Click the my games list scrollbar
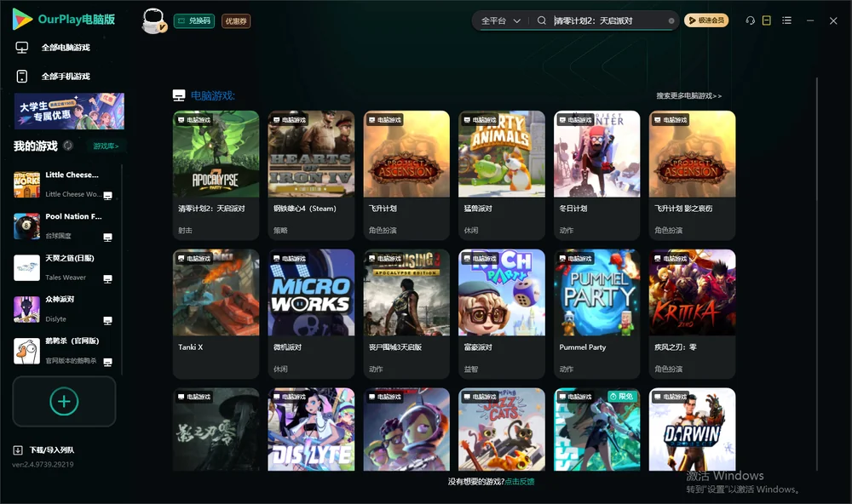 [122, 270]
